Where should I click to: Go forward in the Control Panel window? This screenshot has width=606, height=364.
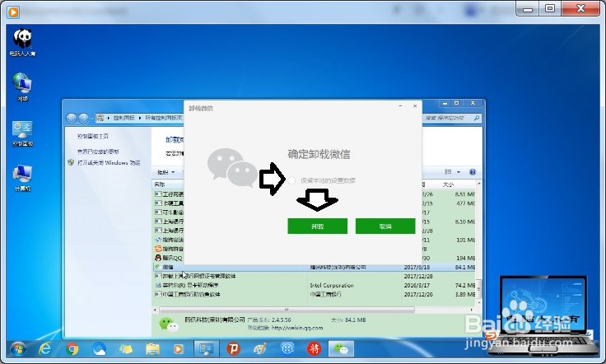tap(83, 119)
